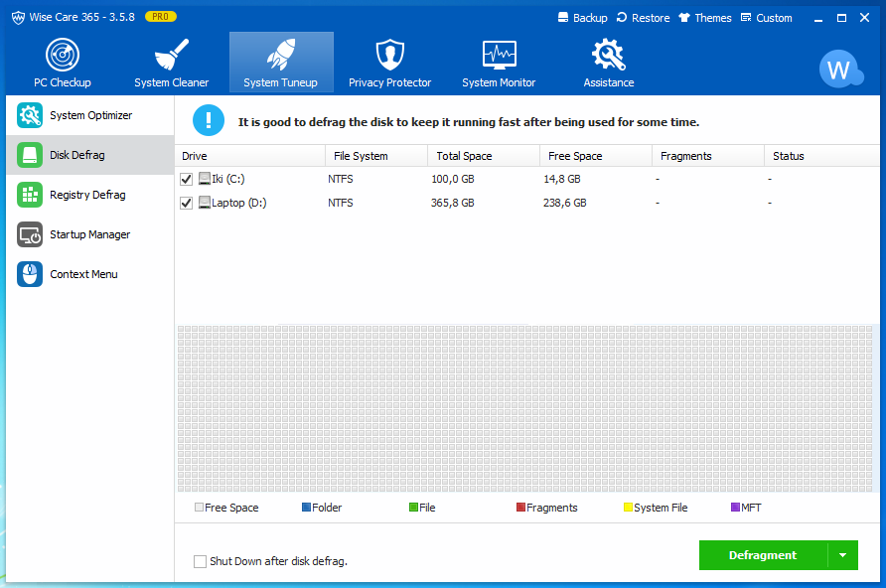Click the 365,8 GB total space cell
Viewport: 886px width, 588px height.
click(453, 203)
